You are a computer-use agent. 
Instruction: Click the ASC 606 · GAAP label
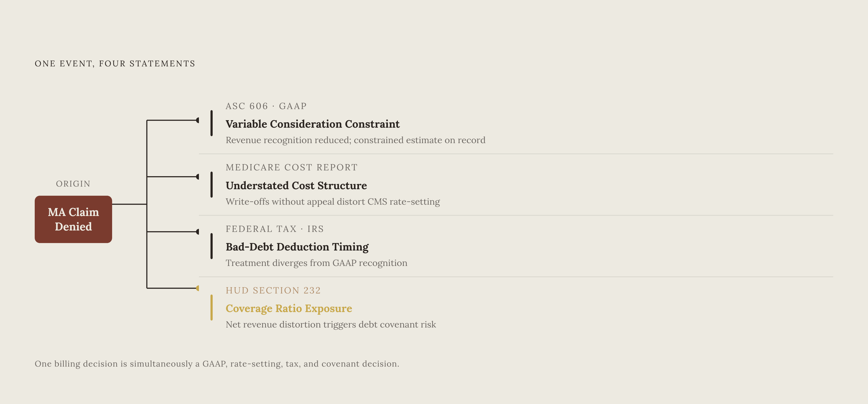266,106
